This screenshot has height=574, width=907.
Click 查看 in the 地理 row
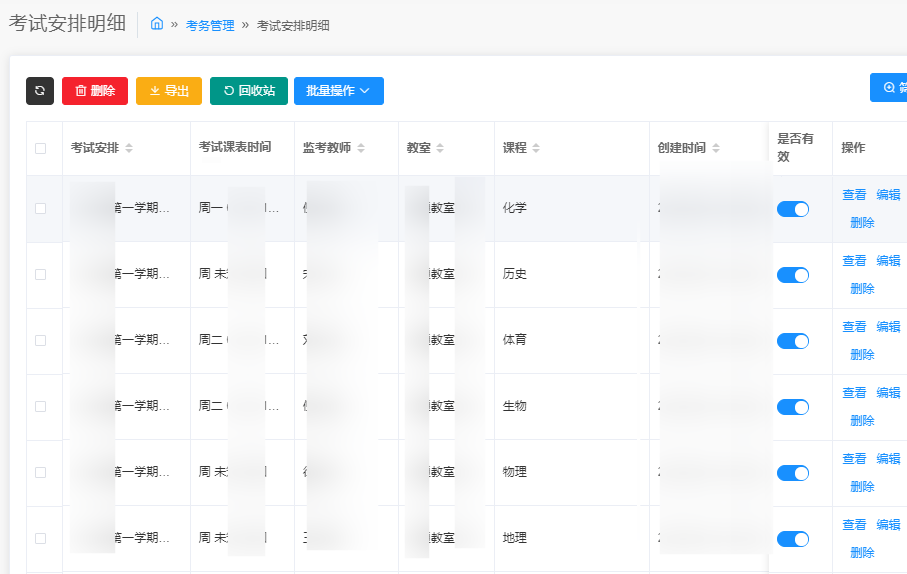pyautogui.click(x=854, y=525)
